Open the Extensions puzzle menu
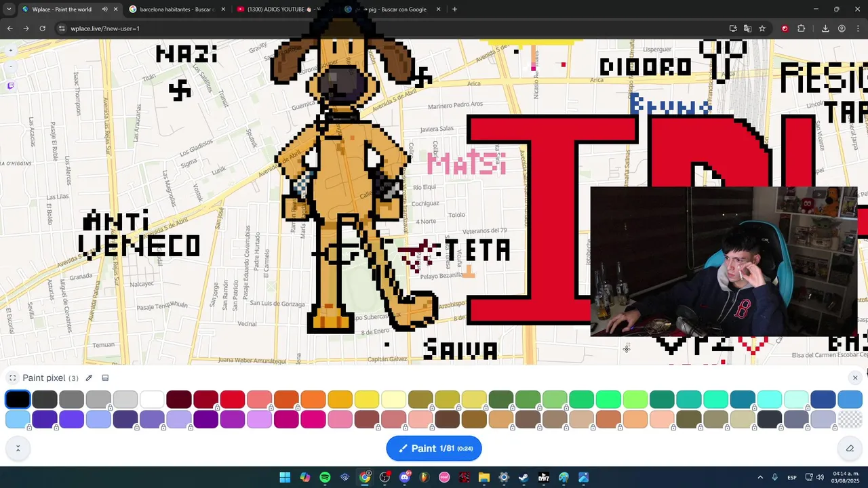 point(802,28)
